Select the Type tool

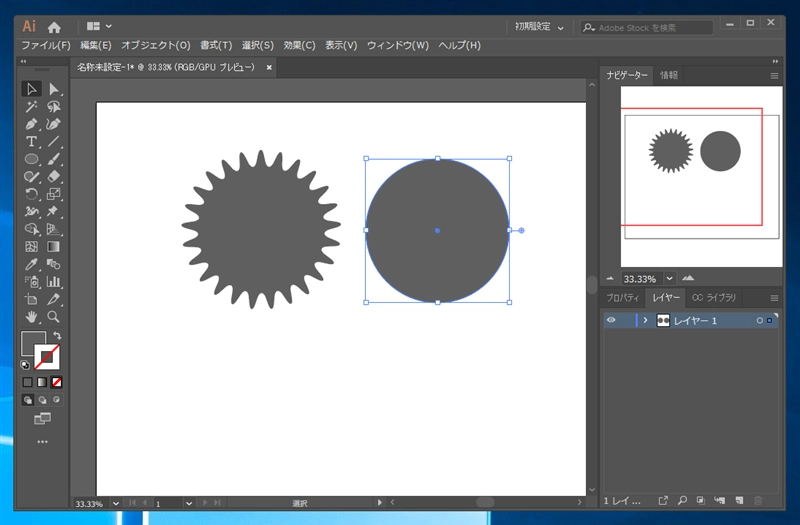tap(32, 141)
